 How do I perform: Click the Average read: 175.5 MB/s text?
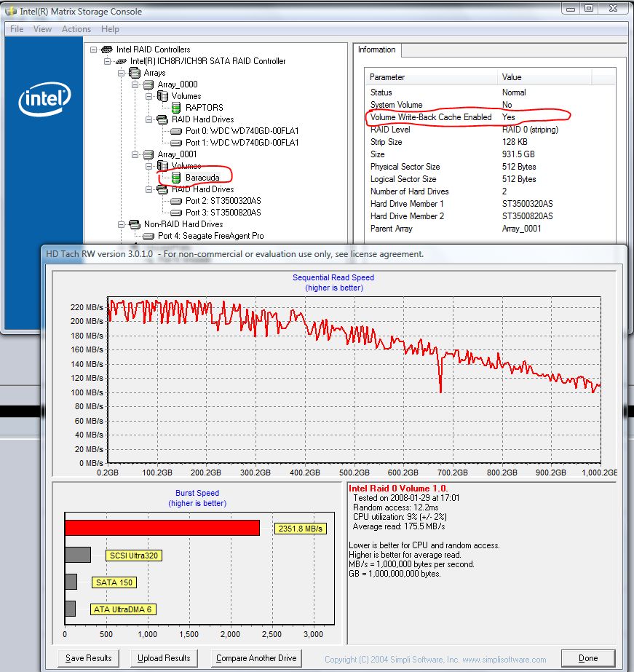point(399,526)
